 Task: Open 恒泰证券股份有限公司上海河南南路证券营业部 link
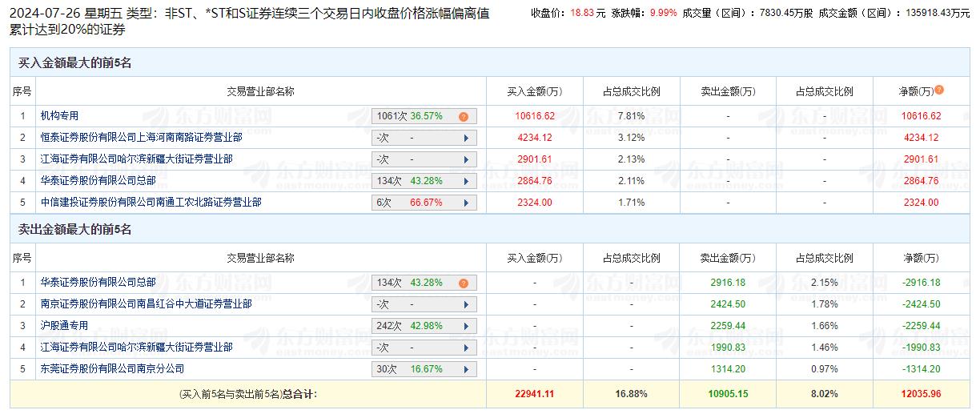coord(141,138)
